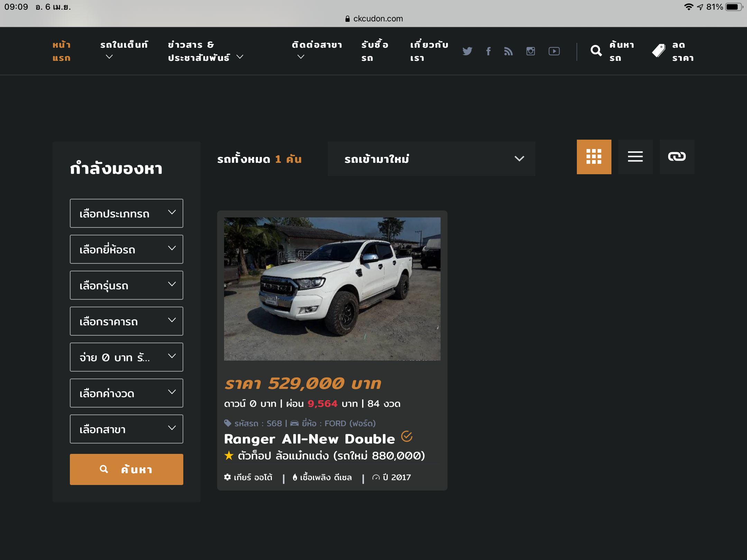Image resolution: width=747 pixels, height=560 pixels.
Task: Open the รถเข้ามาใหม่ sort dropdown
Action: click(x=431, y=159)
